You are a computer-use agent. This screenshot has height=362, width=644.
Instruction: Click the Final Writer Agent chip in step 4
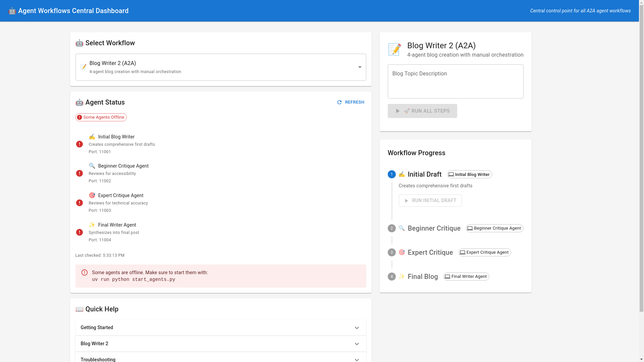pos(466,277)
